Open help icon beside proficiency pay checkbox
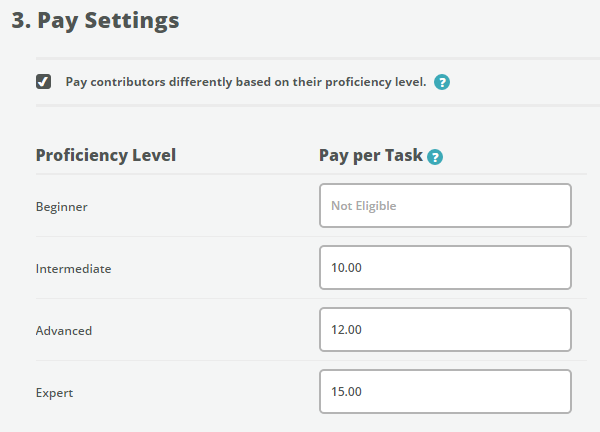The height and width of the screenshot is (432, 600). tap(442, 82)
